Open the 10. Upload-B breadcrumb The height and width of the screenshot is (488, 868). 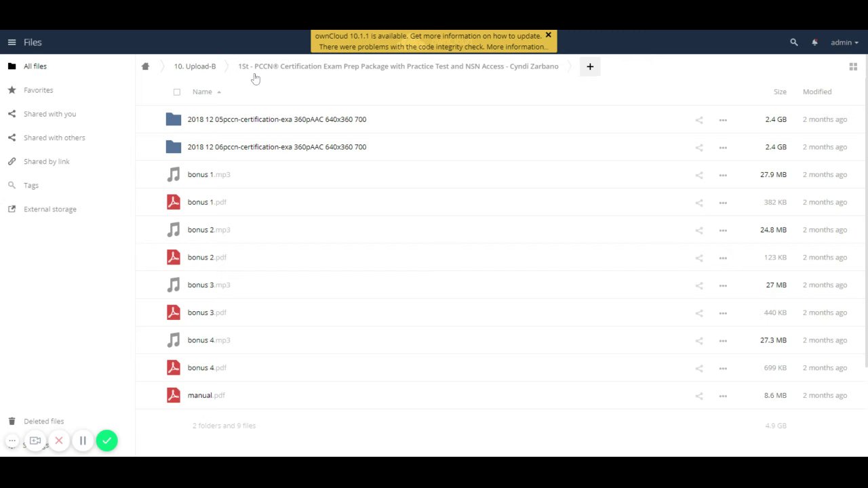point(195,66)
